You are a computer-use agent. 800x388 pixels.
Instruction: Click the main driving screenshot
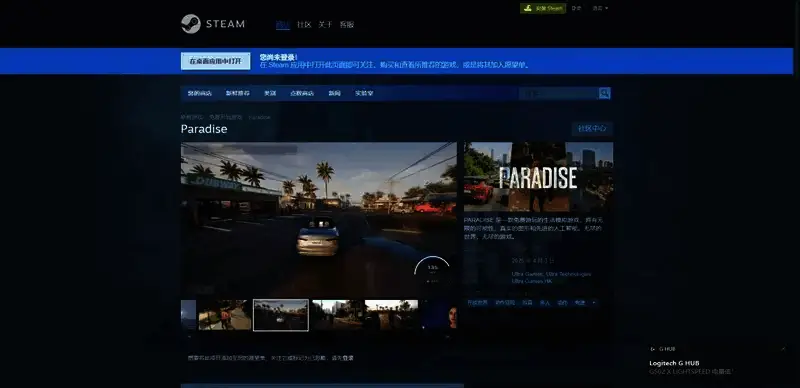click(319, 219)
